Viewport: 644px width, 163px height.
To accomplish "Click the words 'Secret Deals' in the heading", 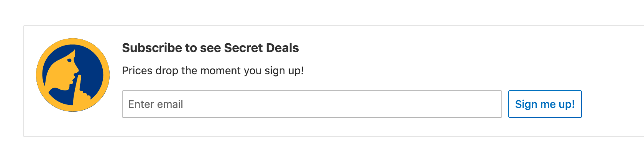I will pyautogui.click(x=261, y=48).
